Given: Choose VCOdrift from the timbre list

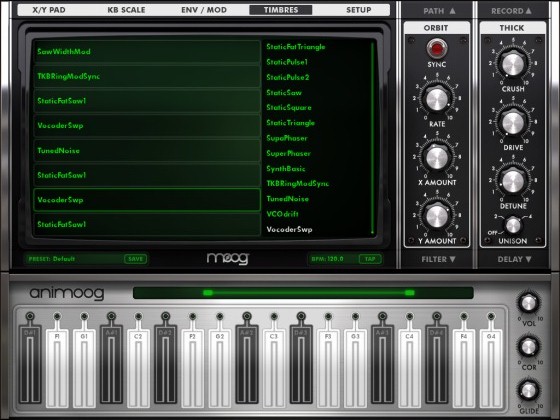Looking at the screenshot, I should (282, 214).
